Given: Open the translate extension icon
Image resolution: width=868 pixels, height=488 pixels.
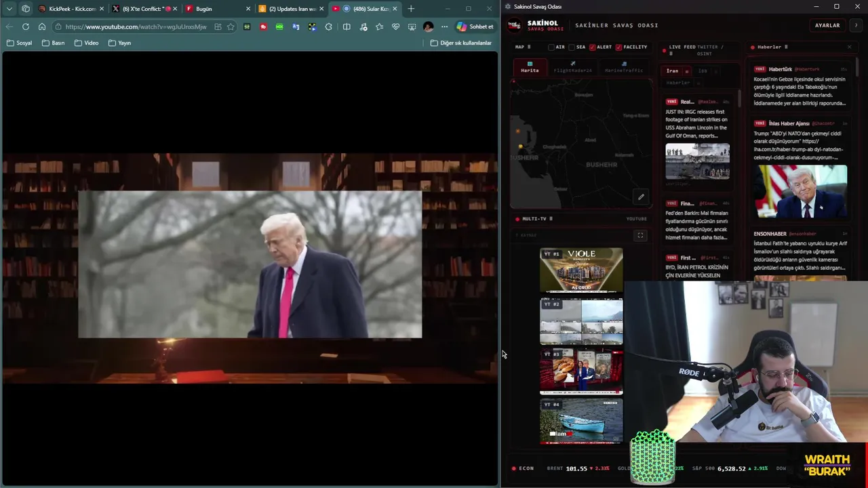Looking at the screenshot, I should coord(296,26).
